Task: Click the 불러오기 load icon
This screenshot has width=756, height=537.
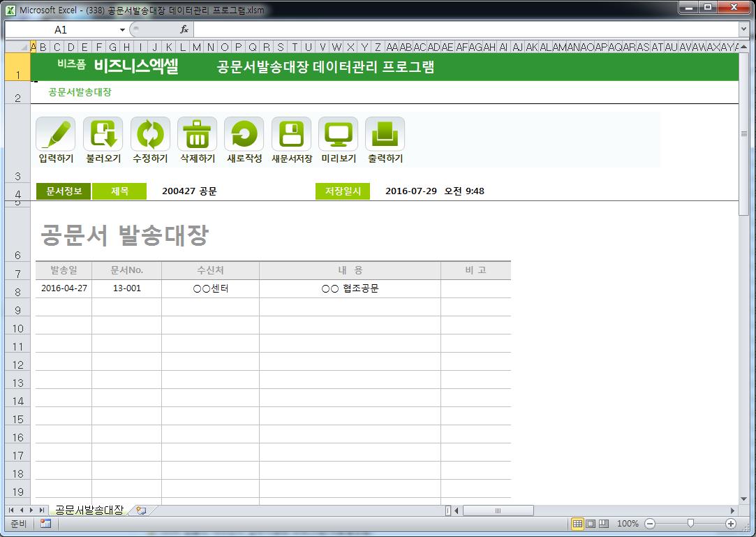Action: click(103, 133)
